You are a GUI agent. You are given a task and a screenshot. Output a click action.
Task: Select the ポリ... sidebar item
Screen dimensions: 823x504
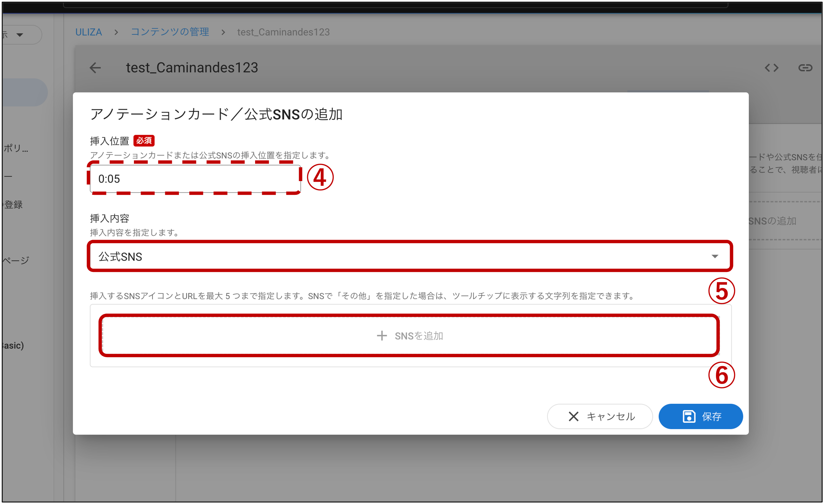16,148
